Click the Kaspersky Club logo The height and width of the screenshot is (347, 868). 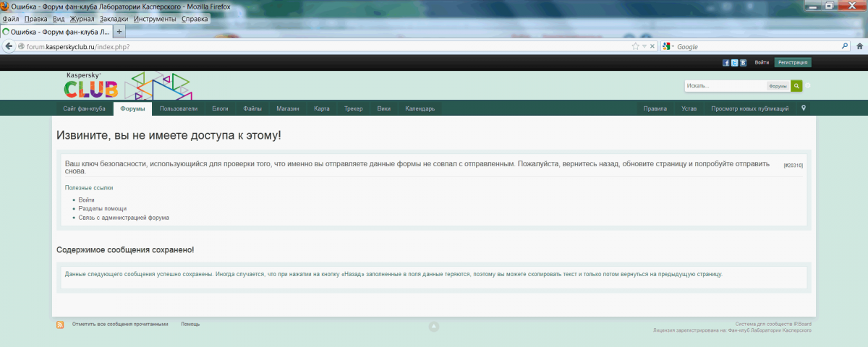click(x=127, y=85)
